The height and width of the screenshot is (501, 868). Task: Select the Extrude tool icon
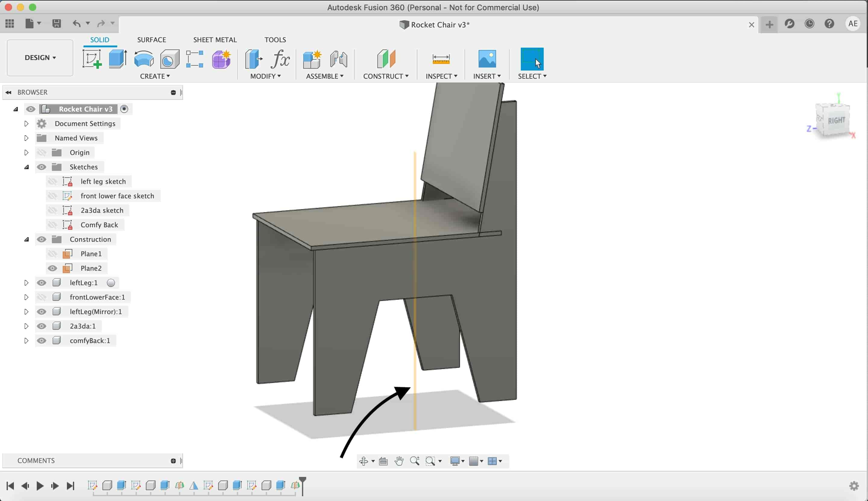tap(118, 59)
